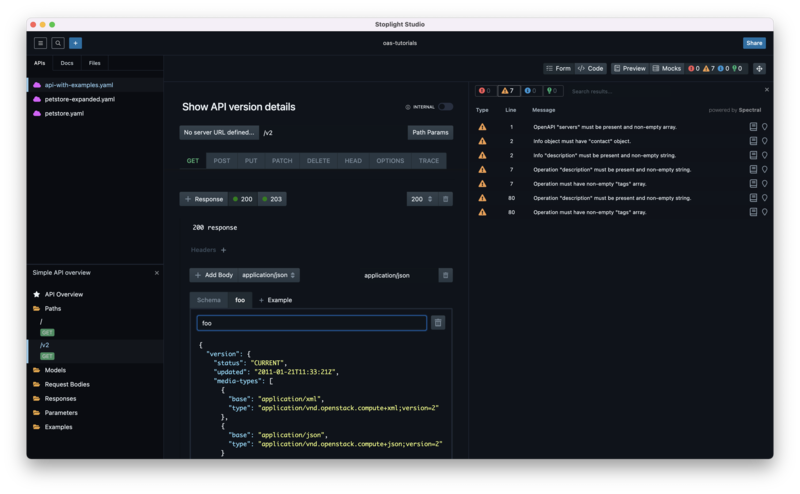800x494 pixels.
Task: Click lightbulb icon on line 80 description warning
Action: (x=765, y=198)
